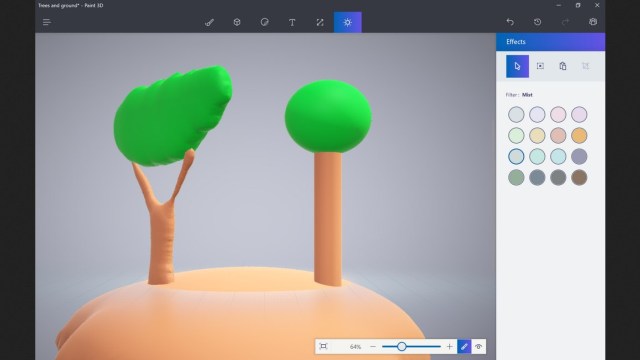Screen dimensions: 640x360
Task: Choose the dark gray filter swatch
Action: (x=558, y=178)
